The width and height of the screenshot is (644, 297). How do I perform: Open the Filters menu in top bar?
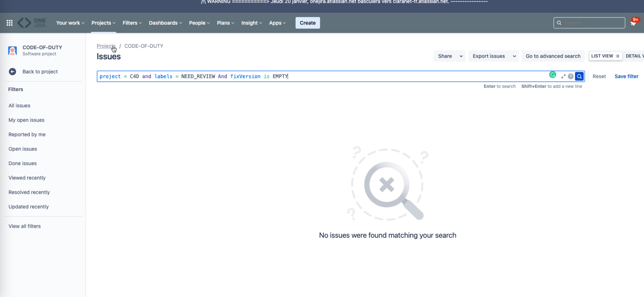tap(132, 23)
